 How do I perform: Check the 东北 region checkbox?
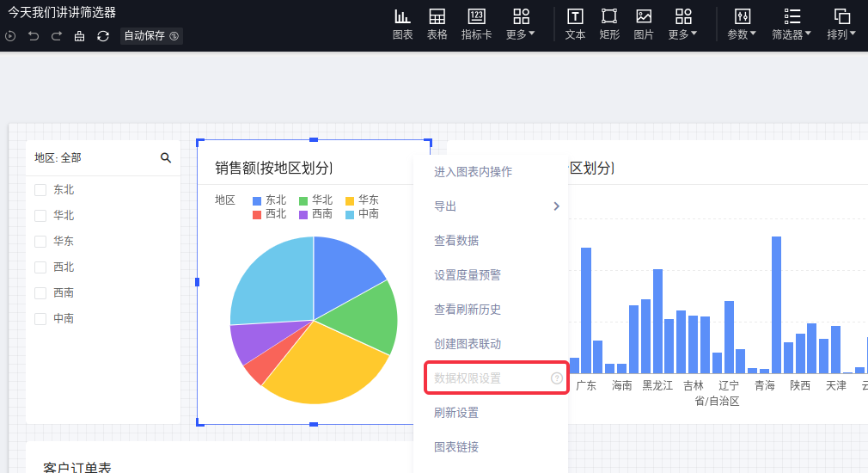coord(40,190)
